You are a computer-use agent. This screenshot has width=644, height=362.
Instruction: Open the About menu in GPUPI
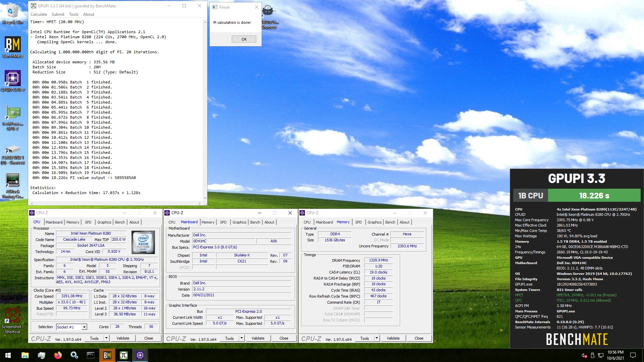tap(89, 14)
